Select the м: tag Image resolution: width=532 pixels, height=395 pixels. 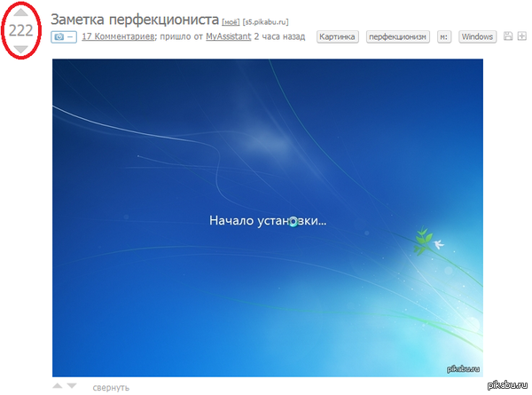point(444,36)
